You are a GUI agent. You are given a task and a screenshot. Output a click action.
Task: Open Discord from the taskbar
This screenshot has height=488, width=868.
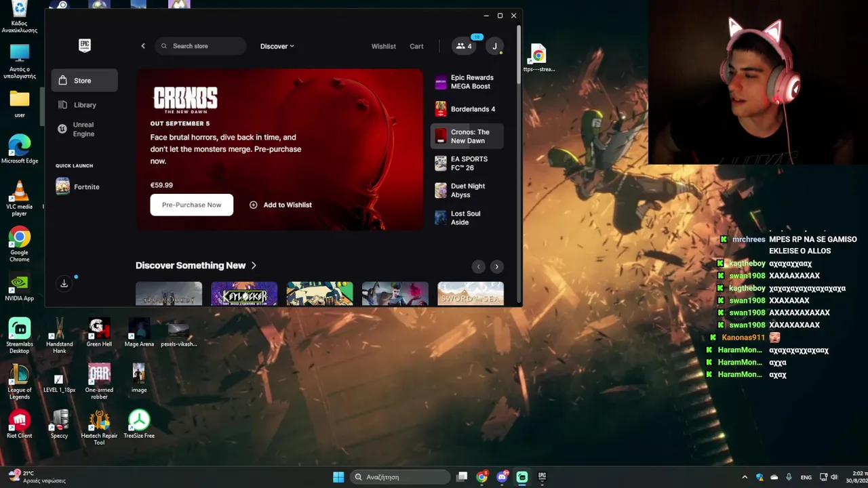pyautogui.click(x=502, y=477)
